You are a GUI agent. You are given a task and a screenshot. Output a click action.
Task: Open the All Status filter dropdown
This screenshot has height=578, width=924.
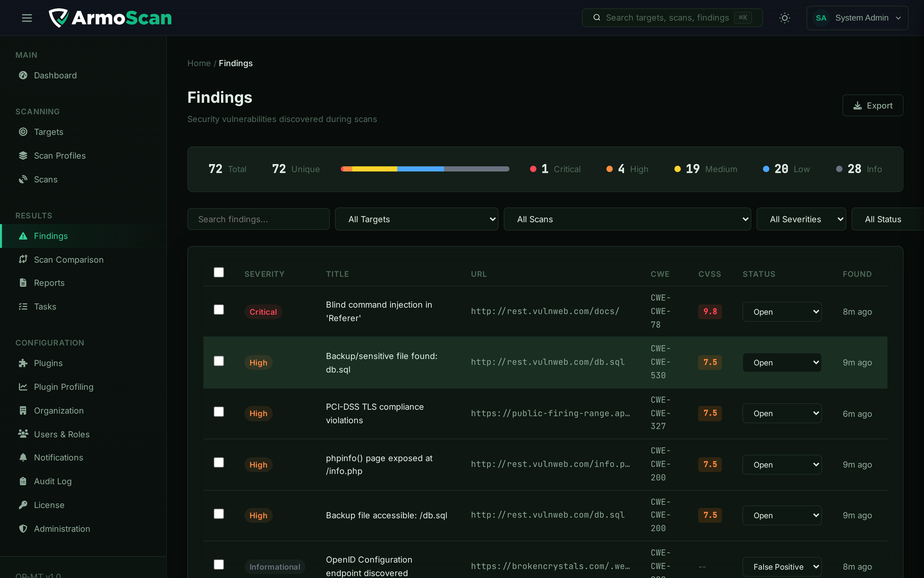tap(887, 219)
